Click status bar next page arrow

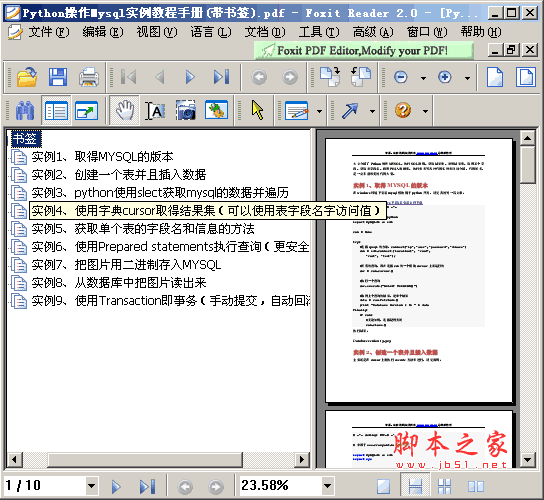click(116, 486)
